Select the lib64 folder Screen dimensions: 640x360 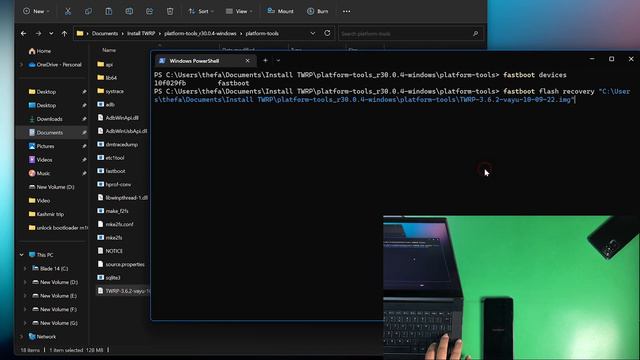(x=111, y=78)
